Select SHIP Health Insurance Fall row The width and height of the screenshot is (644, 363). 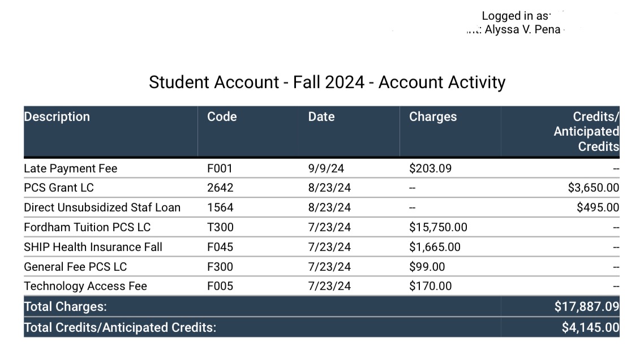[93, 247]
